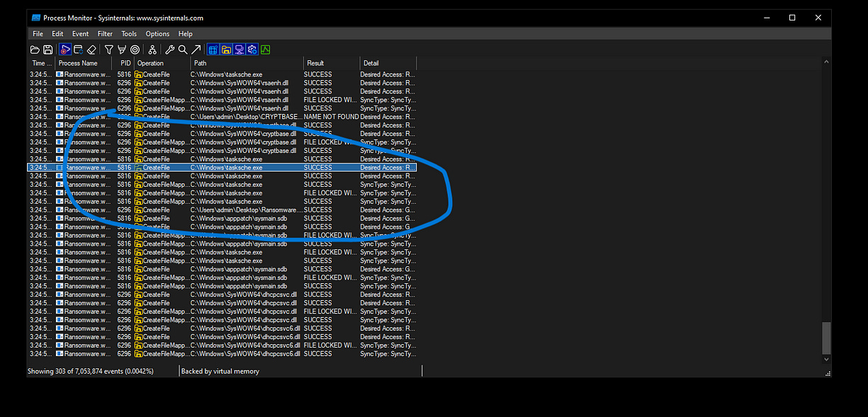The width and height of the screenshot is (868, 417).
Task: Open the Highlight marker icon
Action: click(x=122, y=50)
